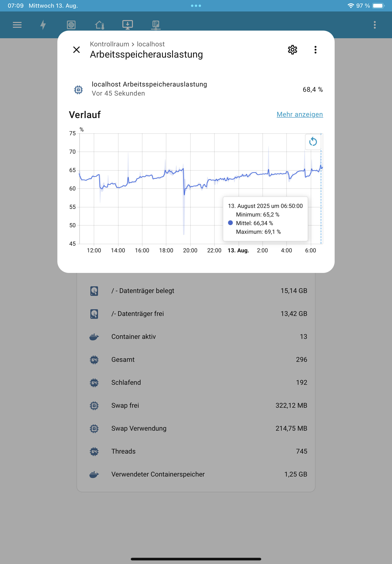Reset chart zoom with refresh icon
Image resolution: width=392 pixels, height=564 pixels.
(313, 142)
